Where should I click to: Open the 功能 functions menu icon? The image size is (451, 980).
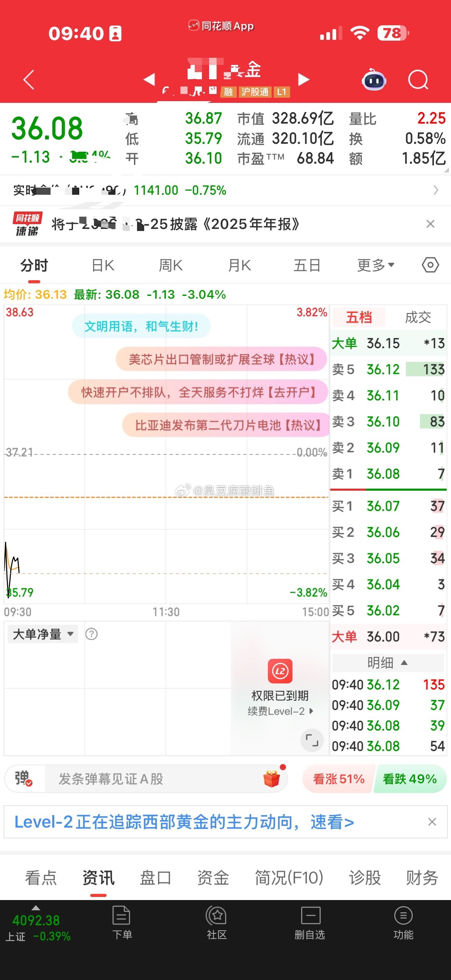tap(403, 923)
